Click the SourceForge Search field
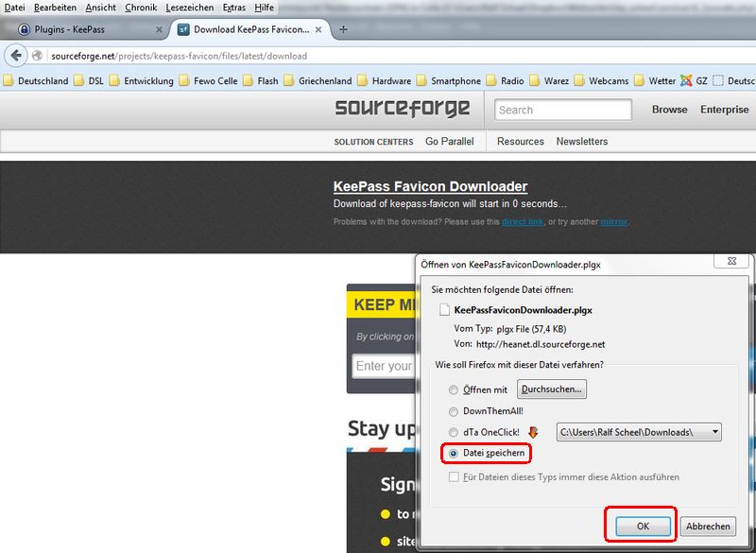Image resolution: width=756 pixels, height=553 pixels. 563,110
